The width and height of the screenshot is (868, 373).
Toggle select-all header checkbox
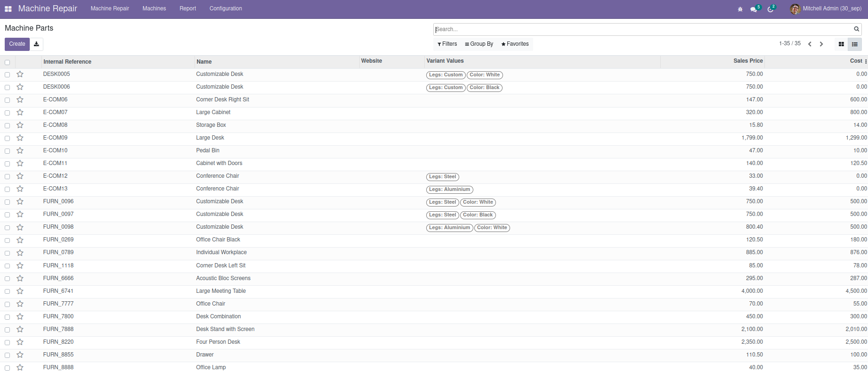[7, 62]
